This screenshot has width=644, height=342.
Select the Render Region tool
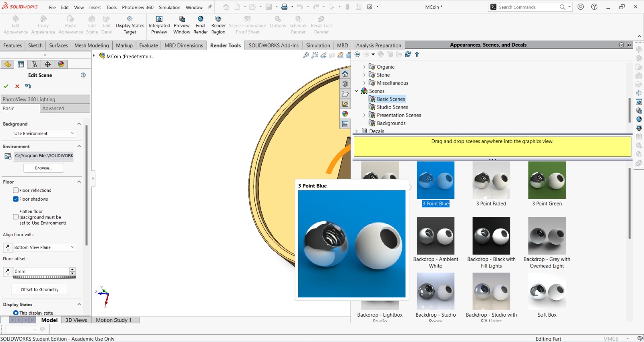218,25
